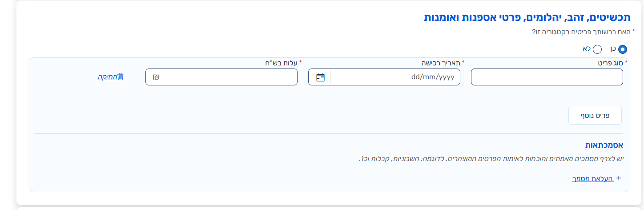Select the לא radio button
This screenshot has width=644, height=210.
(x=597, y=49)
